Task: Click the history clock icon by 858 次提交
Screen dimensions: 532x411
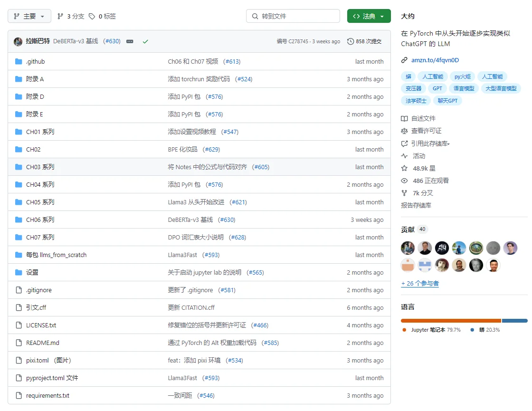Action: pyautogui.click(x=350, y=41)
